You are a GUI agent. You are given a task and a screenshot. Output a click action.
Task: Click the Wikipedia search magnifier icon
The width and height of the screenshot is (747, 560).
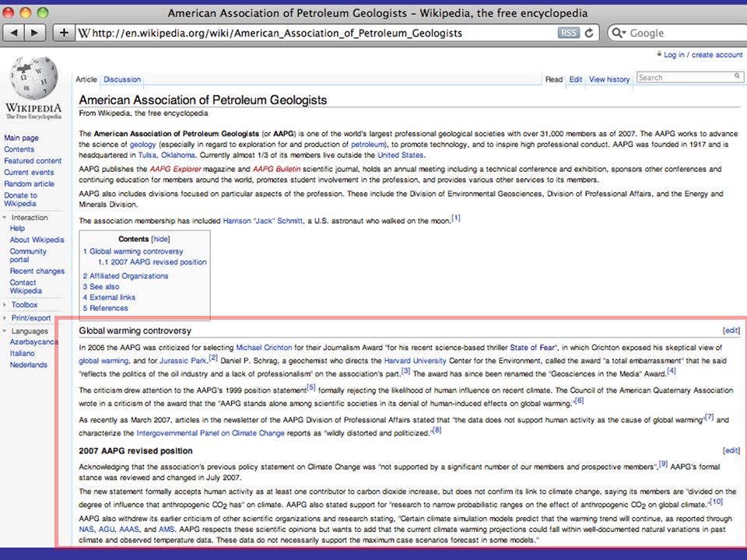pyautogui.click(x=737, y=76)
